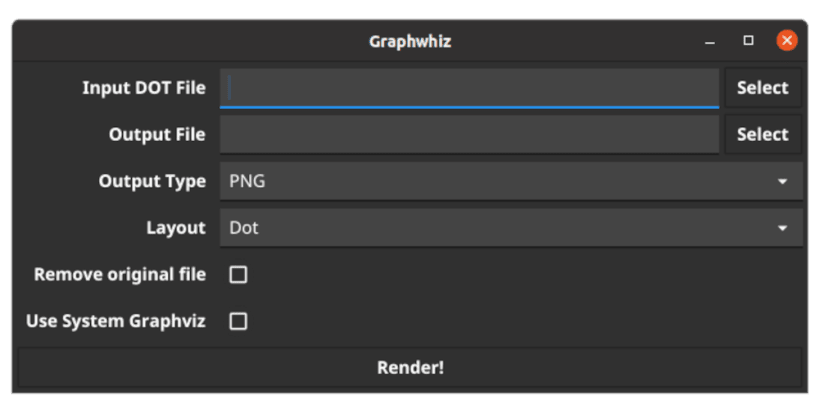The width and height of the screenshot is (819, 410).
Task: Click the Graphwhiz title bar text
Action: coord(410,42)
